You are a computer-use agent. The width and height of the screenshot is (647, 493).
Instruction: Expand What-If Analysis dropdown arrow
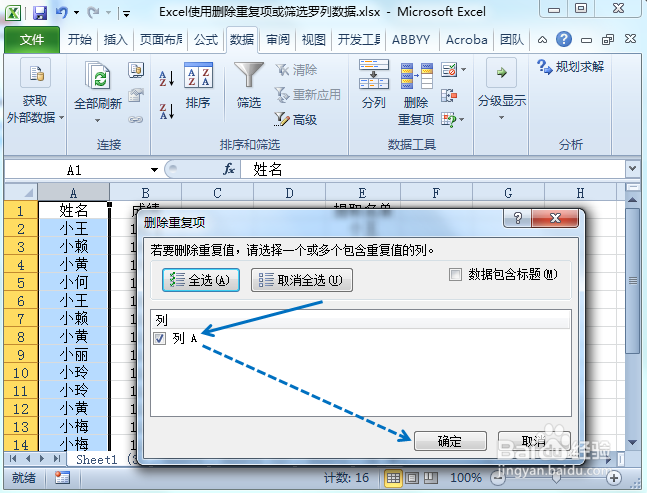coord(462,120)
